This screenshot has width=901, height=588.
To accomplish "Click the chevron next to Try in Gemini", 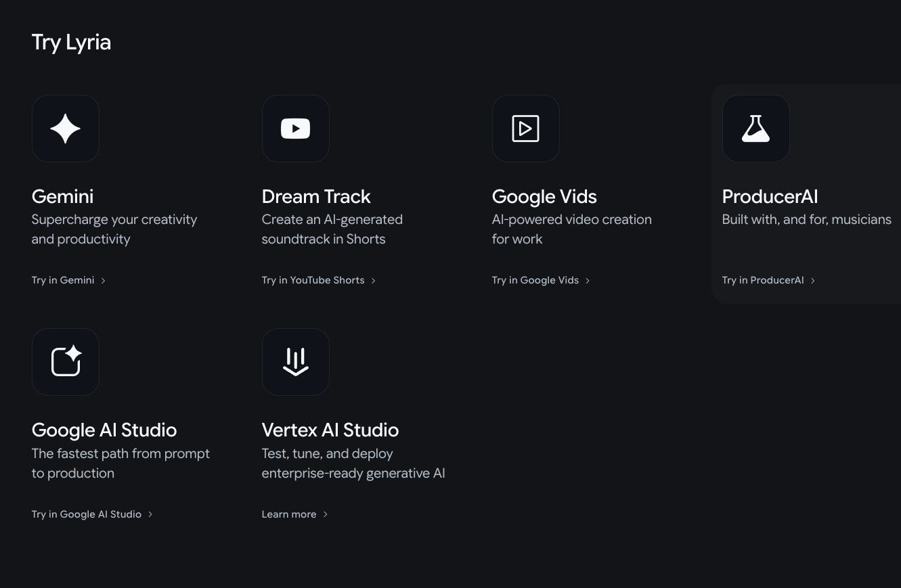I will click(x=104, y=281).
